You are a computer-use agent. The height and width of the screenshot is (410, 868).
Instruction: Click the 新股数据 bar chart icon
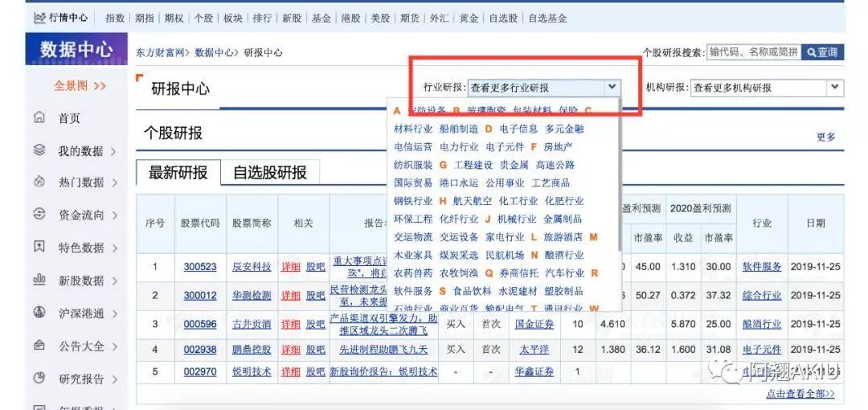click(x=39, y=280)
